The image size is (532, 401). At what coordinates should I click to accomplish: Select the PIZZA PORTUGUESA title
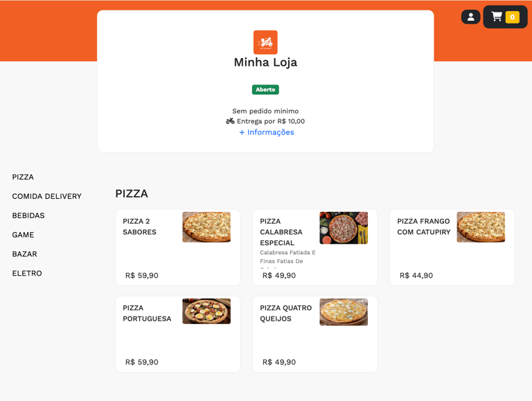[x=147, y=313]
